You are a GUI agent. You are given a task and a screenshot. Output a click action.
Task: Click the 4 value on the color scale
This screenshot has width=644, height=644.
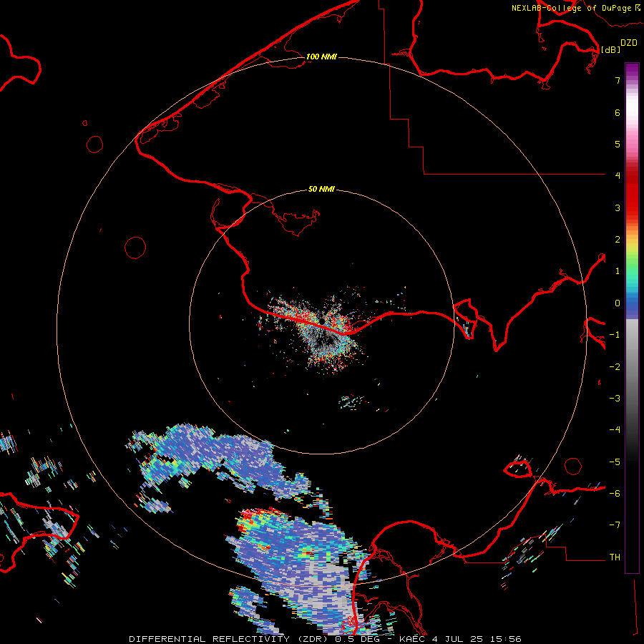point(618,176)
